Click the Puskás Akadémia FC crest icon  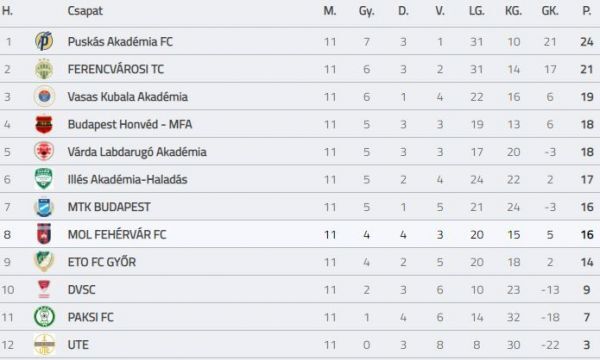pos(44,41)
